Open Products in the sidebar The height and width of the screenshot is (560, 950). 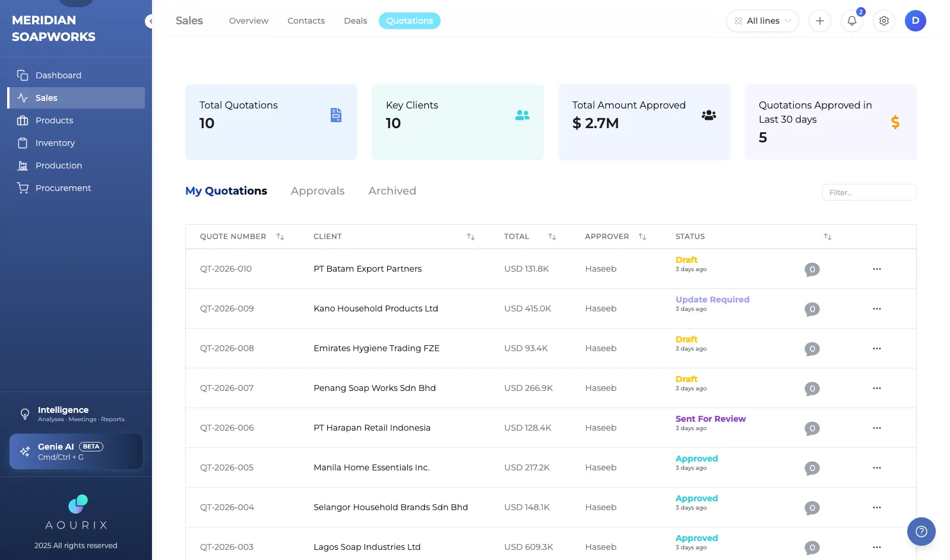pos(76,120)
